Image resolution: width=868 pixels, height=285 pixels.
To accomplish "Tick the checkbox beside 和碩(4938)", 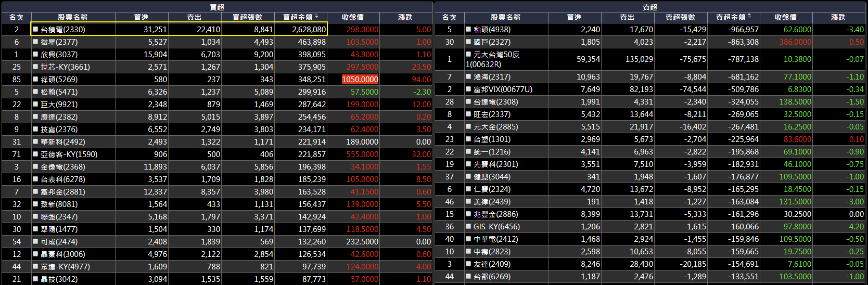I will [468, 30].
